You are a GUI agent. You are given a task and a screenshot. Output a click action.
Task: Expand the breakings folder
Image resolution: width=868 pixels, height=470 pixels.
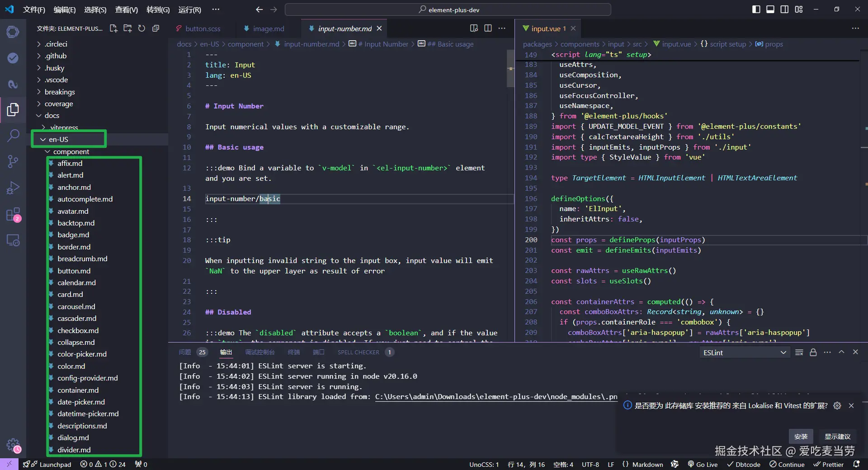[x=60, y=92]
